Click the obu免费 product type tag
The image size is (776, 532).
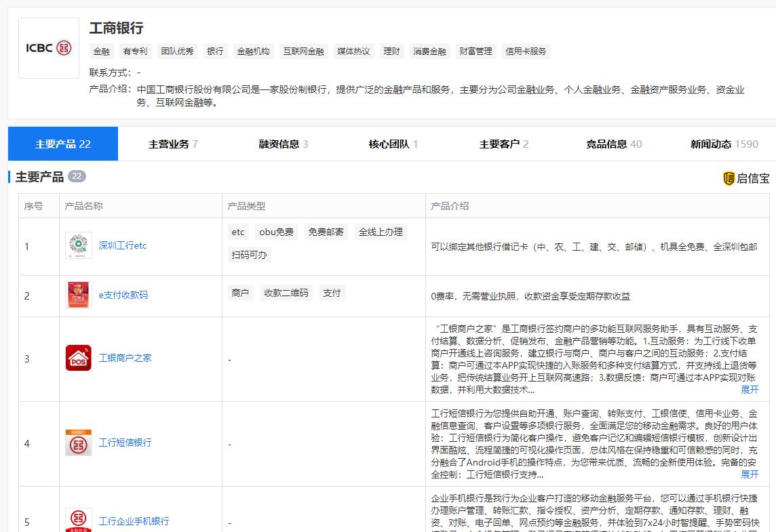pyautogui.click(x=276, y=232)
